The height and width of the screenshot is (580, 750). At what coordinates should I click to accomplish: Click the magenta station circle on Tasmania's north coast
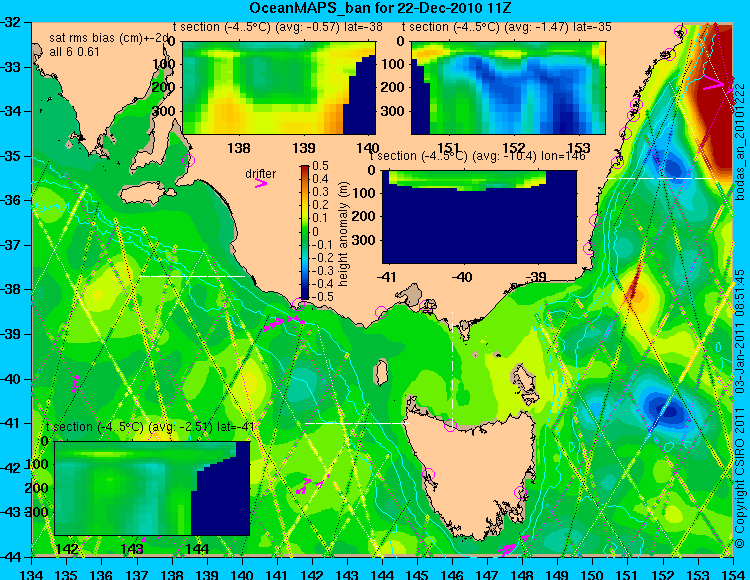pyautogui.click(x=450, y=425)
